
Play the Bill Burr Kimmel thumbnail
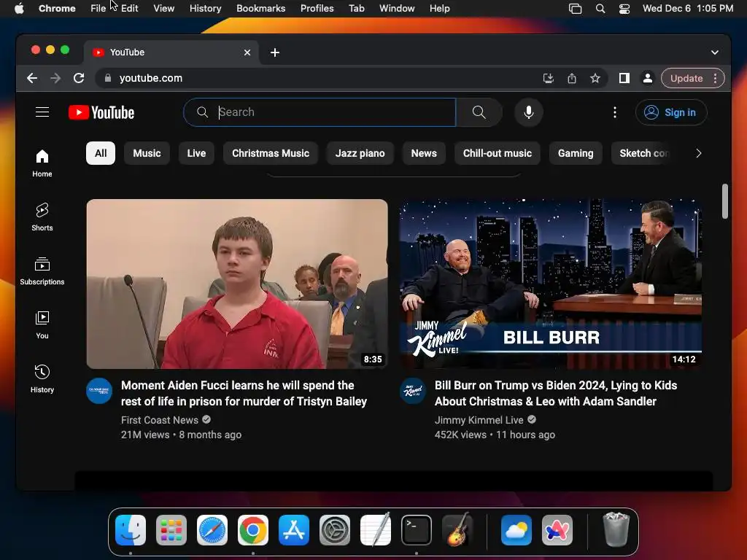pos(550,284)
